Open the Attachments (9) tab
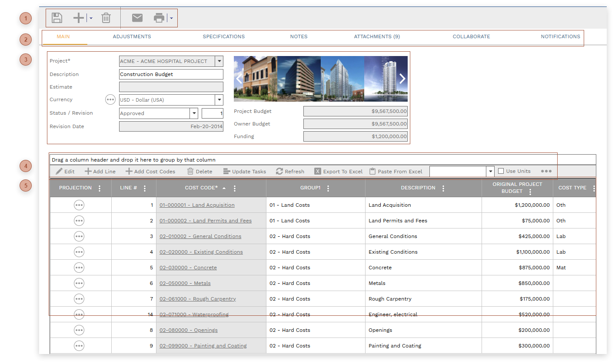Viewport: 615px width, 364px height. [377, 36]
